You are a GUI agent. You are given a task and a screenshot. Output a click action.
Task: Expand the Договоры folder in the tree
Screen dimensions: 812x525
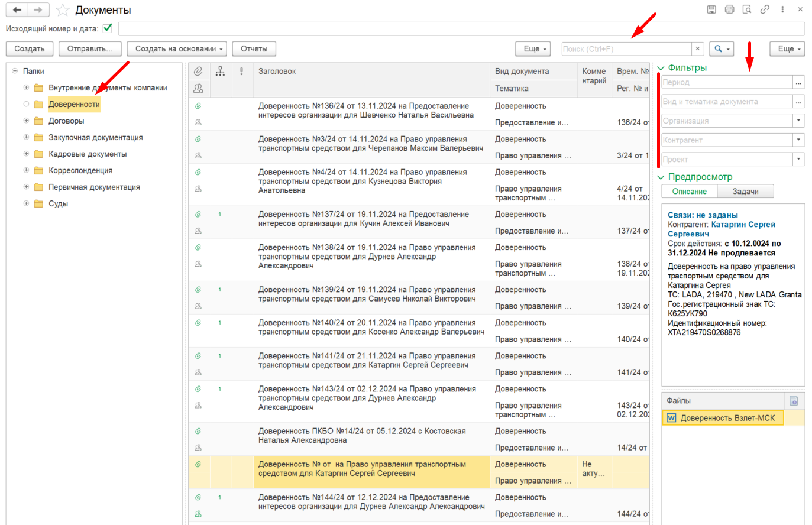pyautogui.click(x=26, y=121)
